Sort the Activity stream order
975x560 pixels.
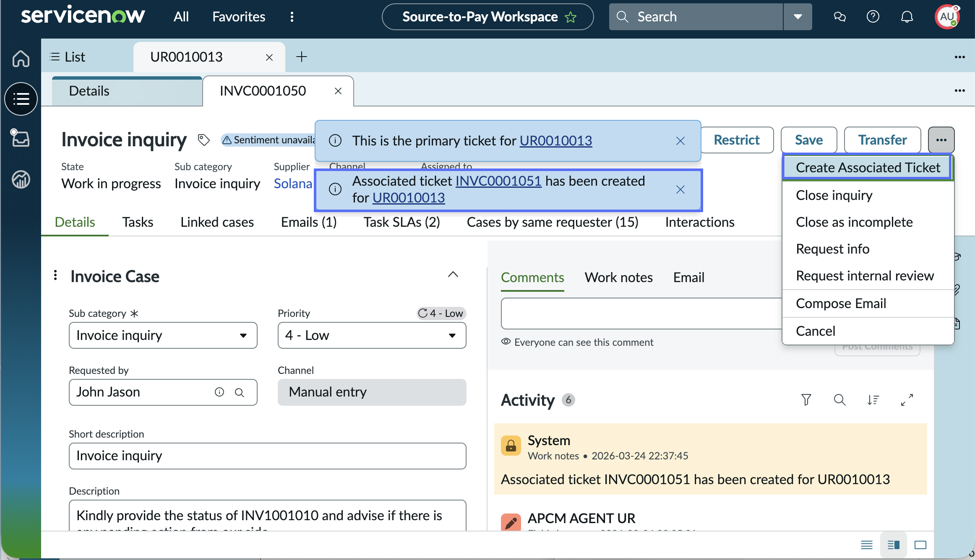(873, 400)
